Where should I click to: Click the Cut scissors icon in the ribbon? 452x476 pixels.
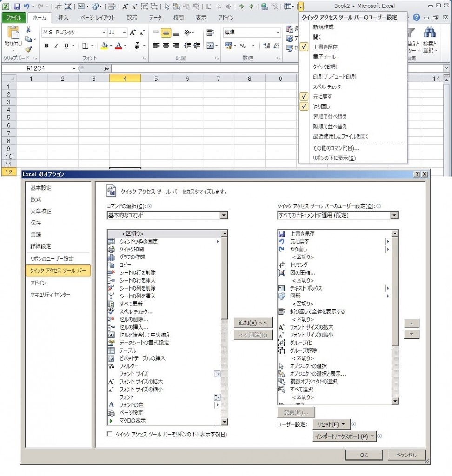tap(28, 29)
